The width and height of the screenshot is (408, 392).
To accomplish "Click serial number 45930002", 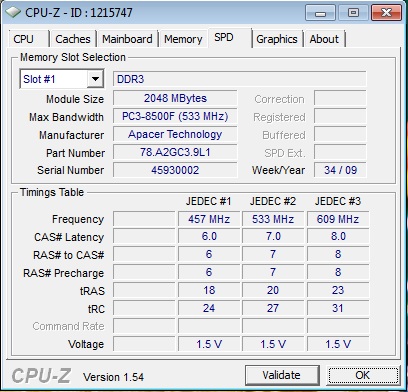I will pyautogui.click(x=175, y=170).
